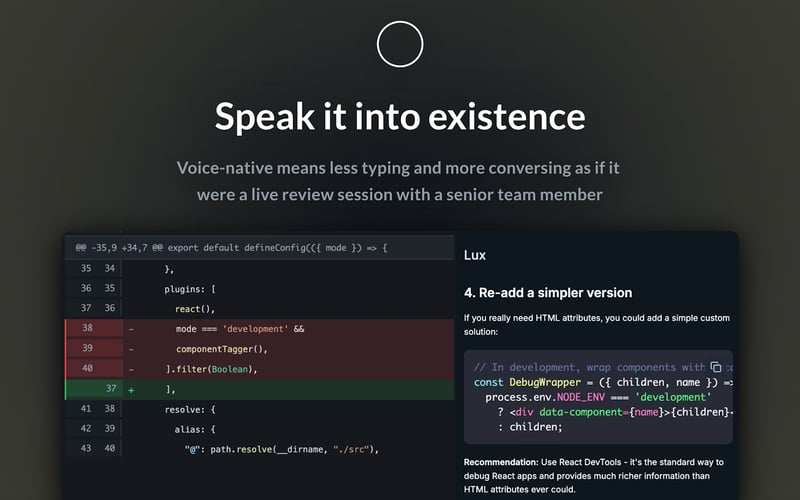Click the 'Recommendation:' bold label
800x500 pixels.
pyautogui.click(x=501, y=462)
